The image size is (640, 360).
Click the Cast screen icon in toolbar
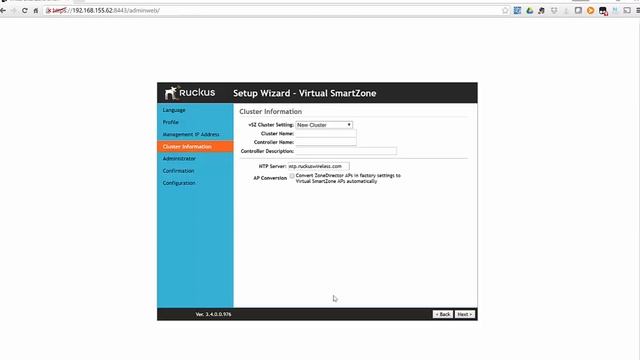point(627,11)
